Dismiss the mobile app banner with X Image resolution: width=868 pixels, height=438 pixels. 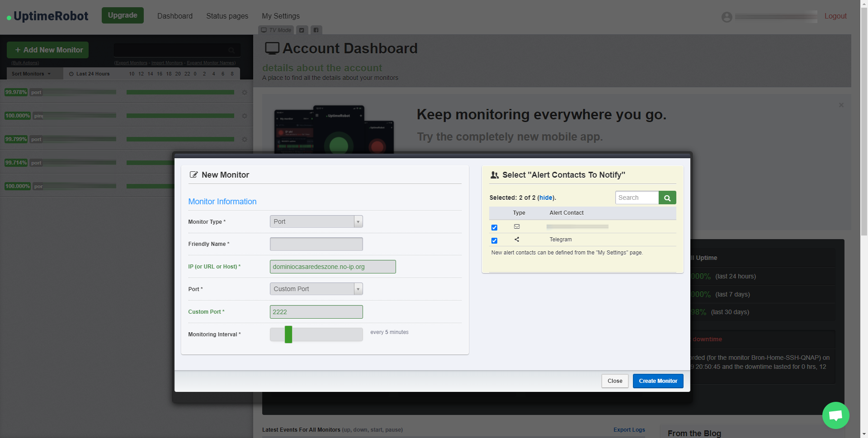point(841,105)
